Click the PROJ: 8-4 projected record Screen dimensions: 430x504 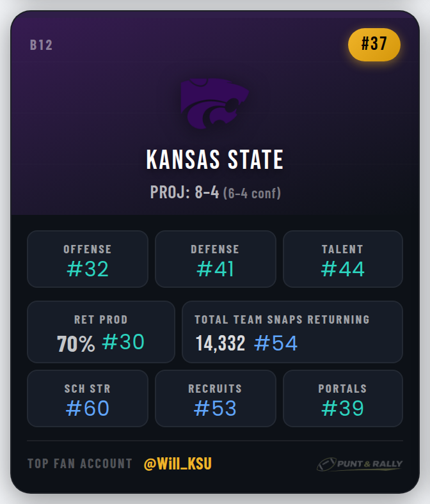coord(185,193)
